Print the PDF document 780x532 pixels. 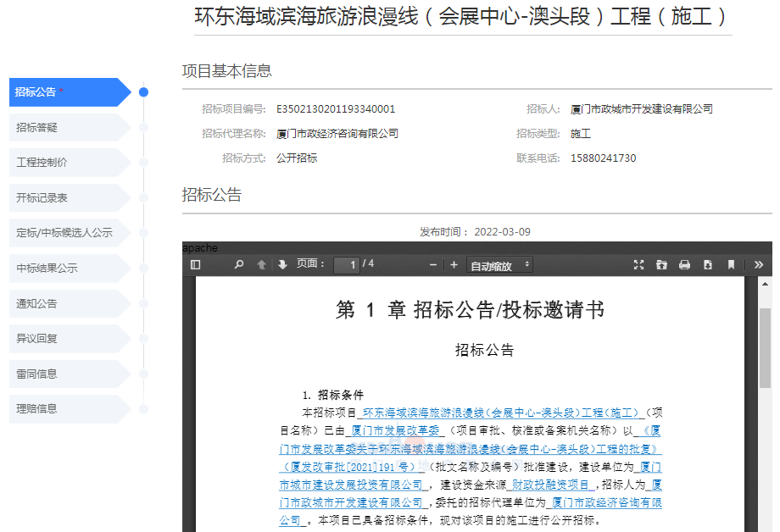pos(684,265)
